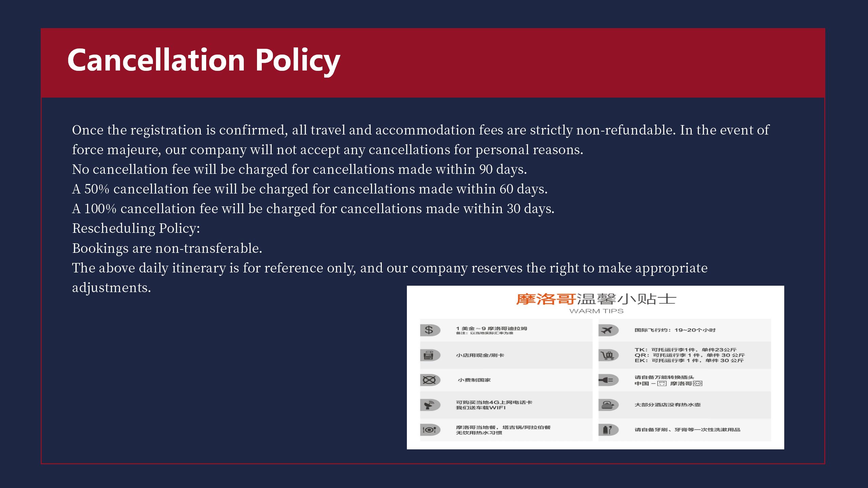Click the power plug adapter icon
The image size is (868, 488).
tap(607, 380)
